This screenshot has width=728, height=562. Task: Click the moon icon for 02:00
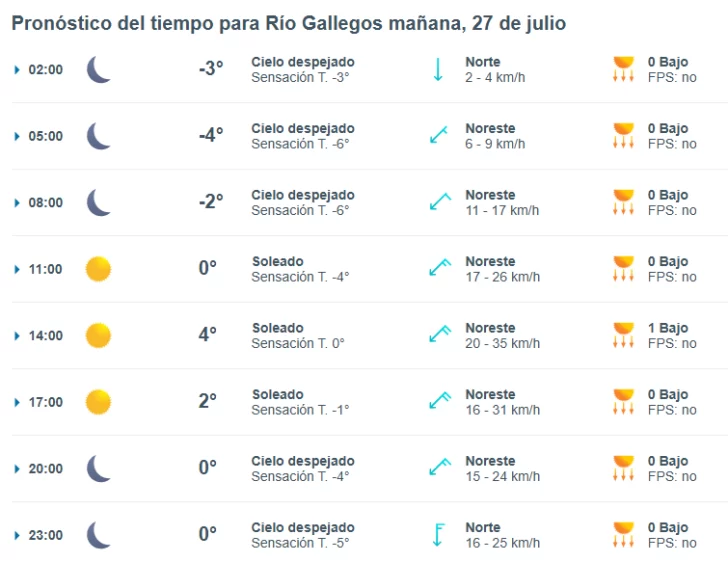[x=98, y=69]
